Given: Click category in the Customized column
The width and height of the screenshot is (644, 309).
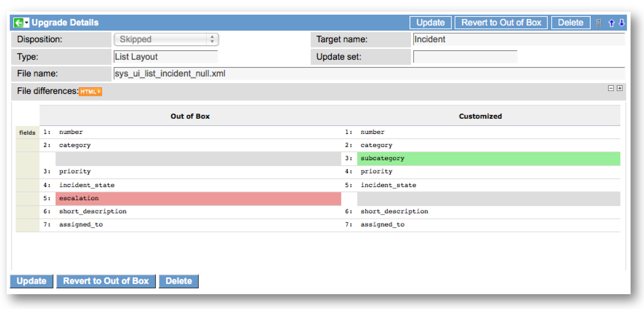Looking at the screenshot, I should click(x=376, y=145).
